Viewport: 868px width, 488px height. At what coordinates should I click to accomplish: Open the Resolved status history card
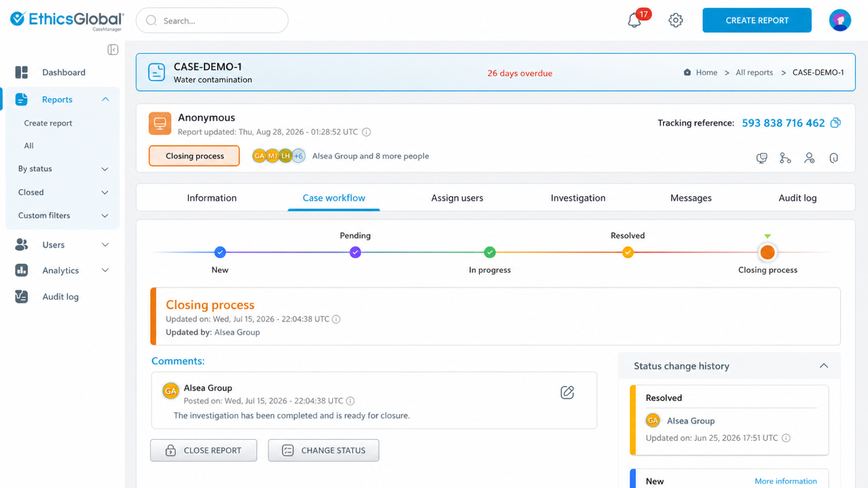[x=729, y=420]
